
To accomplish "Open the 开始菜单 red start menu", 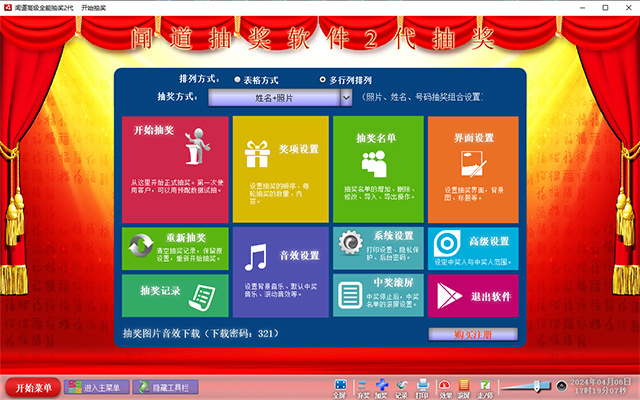I will point(33,387).
